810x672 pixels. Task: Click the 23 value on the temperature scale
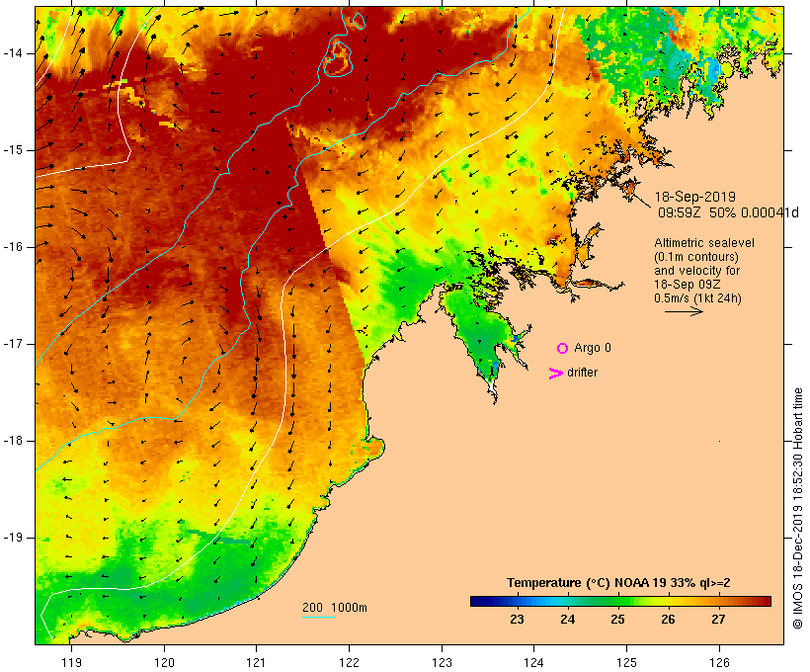517,620
